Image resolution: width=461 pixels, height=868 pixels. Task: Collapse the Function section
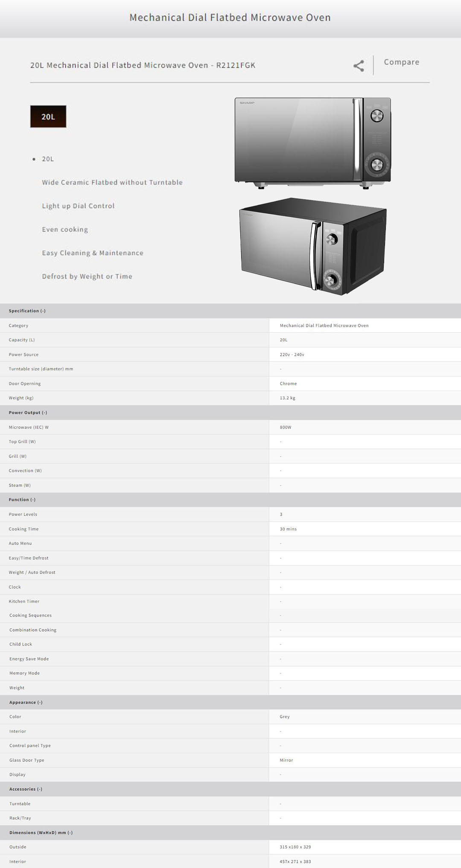pos(22,500)
